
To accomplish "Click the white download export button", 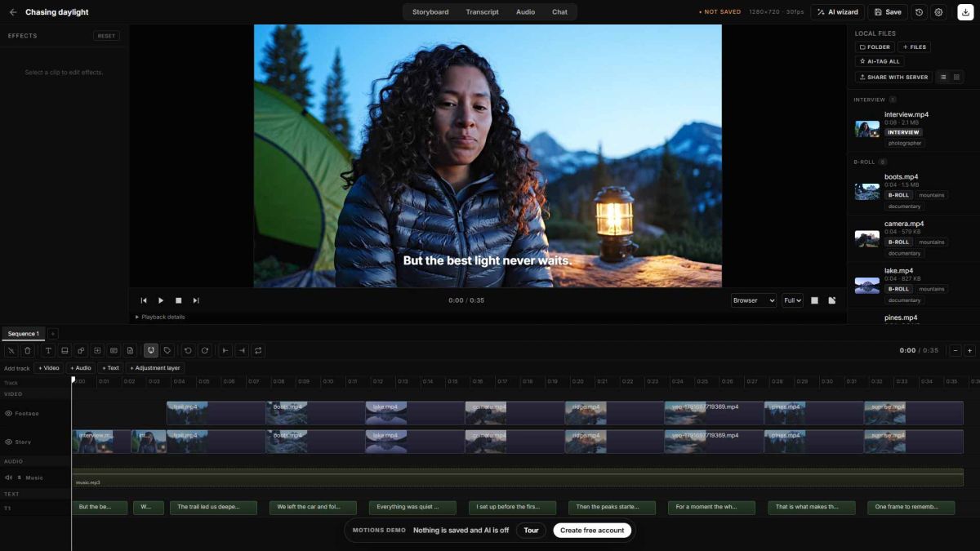I will pyautogui.click(x=965, y=12).
